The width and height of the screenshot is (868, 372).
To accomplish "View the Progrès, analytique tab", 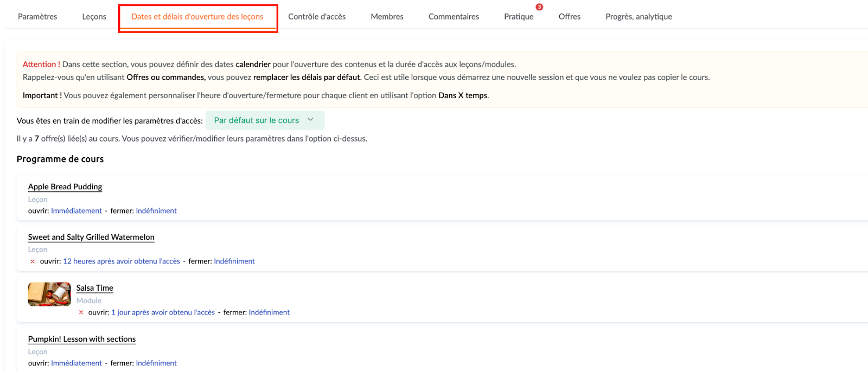I will click(639, 17).
